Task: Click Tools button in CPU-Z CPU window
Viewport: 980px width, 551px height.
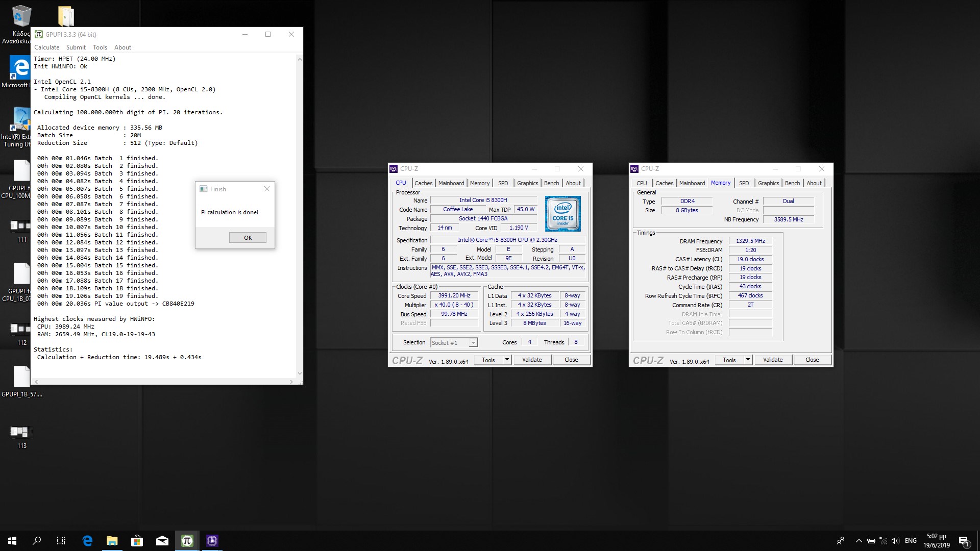Action: pyautogui.click(x=488, y=360)
